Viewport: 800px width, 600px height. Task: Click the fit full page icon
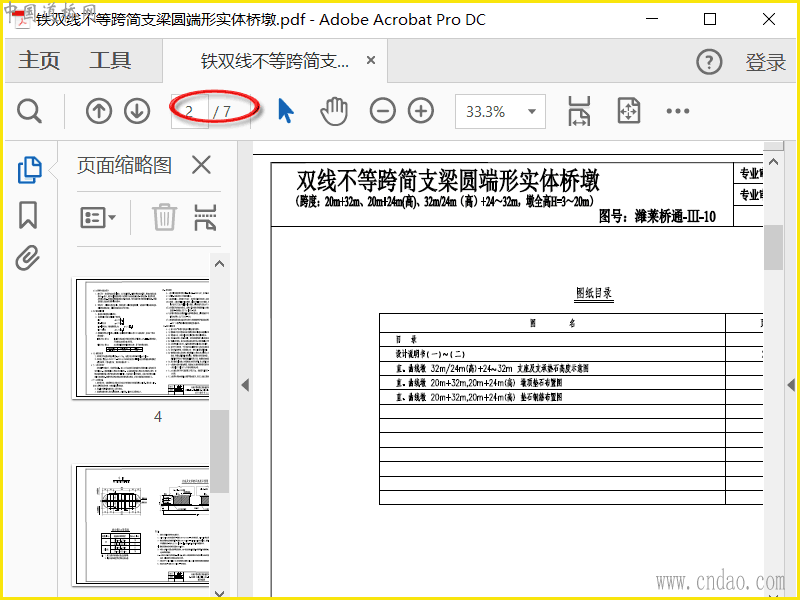point(629,111)
